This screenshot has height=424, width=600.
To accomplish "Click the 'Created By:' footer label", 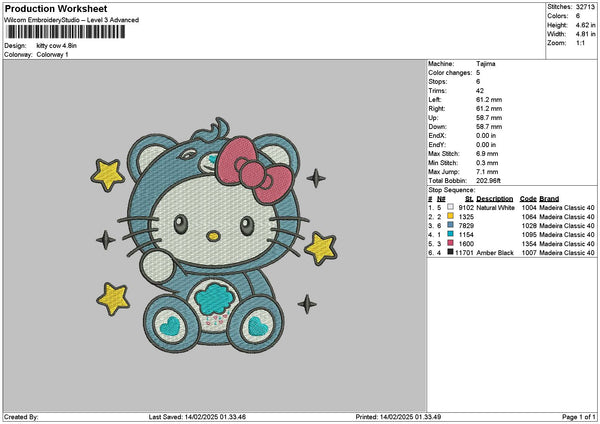I will coord(21,417).
